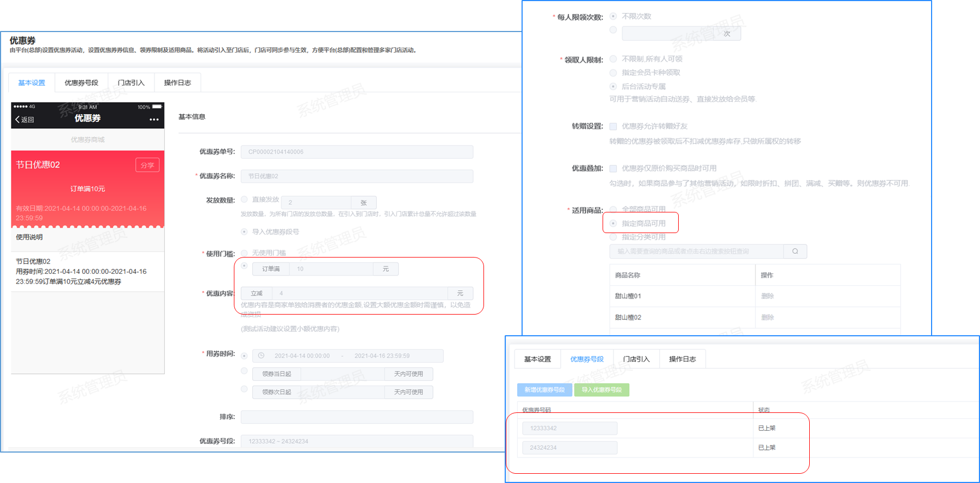Click product name 甜山楂01 in the table

pyautogui.click(x=628, y=296)
